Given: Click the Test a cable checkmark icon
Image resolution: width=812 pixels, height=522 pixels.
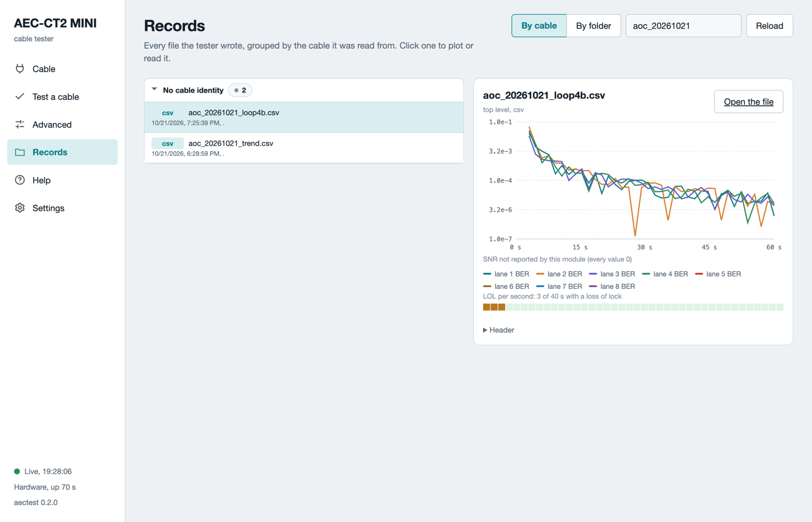Looking at the screenshot, I should coord(20,96).
